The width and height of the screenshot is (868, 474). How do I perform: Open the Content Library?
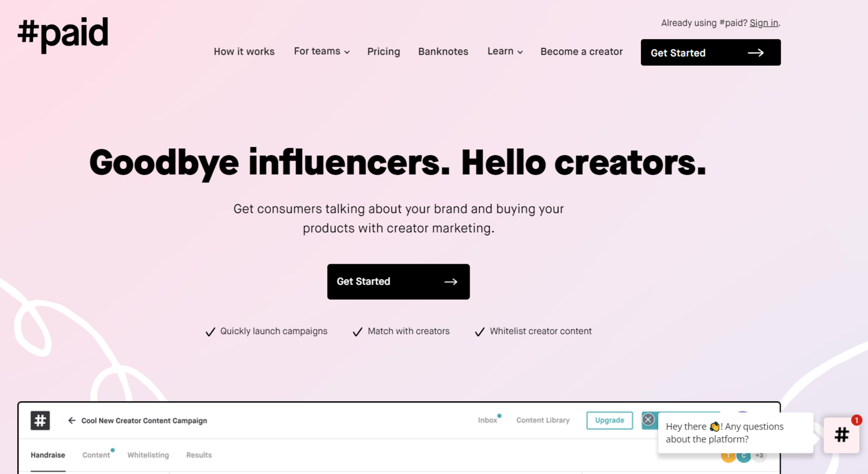(542, 420)
